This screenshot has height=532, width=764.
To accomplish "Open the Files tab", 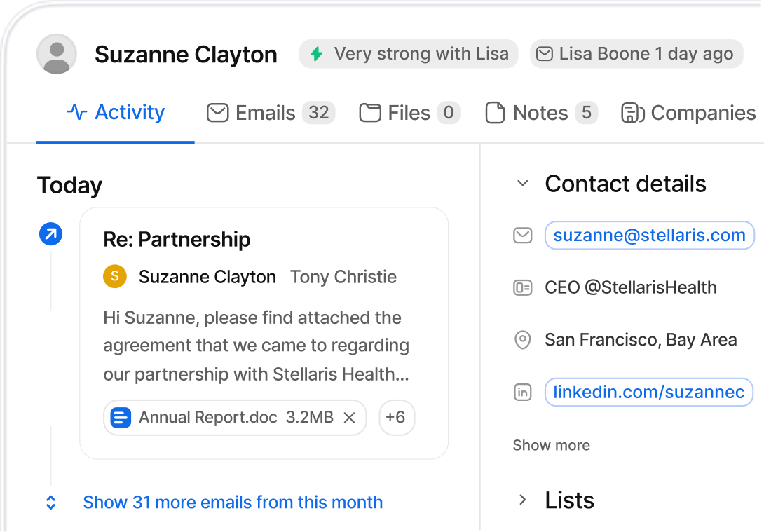I will 409,113.
